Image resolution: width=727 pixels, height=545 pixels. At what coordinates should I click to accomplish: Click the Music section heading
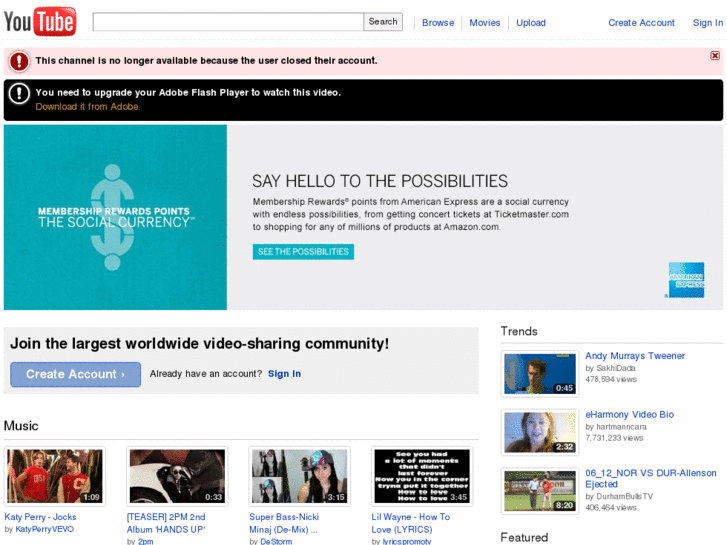pos(21,426)
